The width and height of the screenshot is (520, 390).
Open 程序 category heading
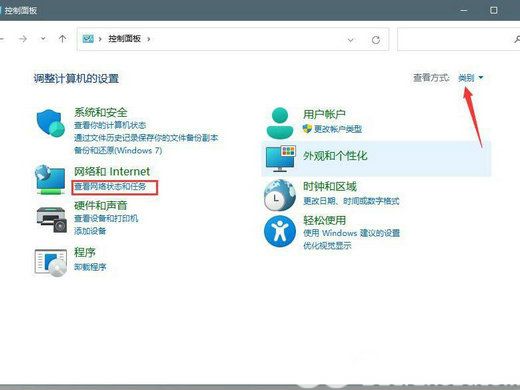(x=85, y=252)
